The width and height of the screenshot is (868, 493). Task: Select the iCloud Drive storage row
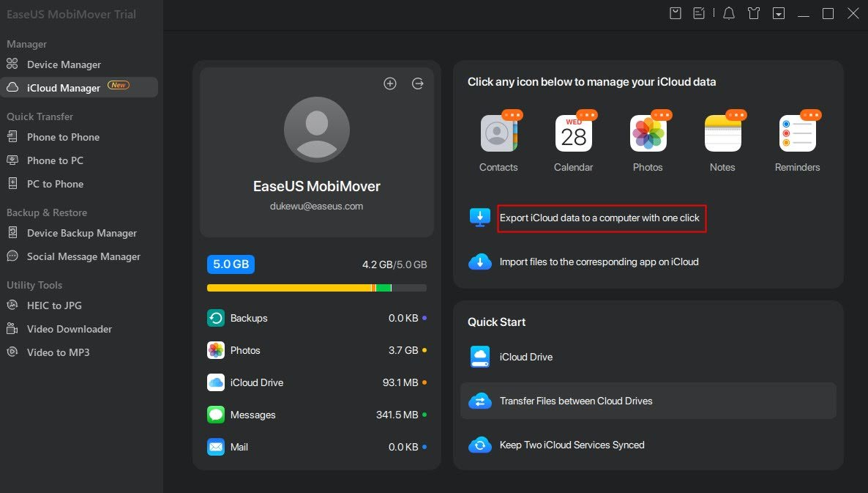point(317,382)
